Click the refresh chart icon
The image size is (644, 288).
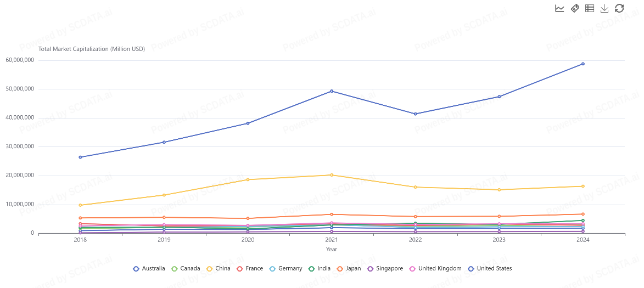619,8
